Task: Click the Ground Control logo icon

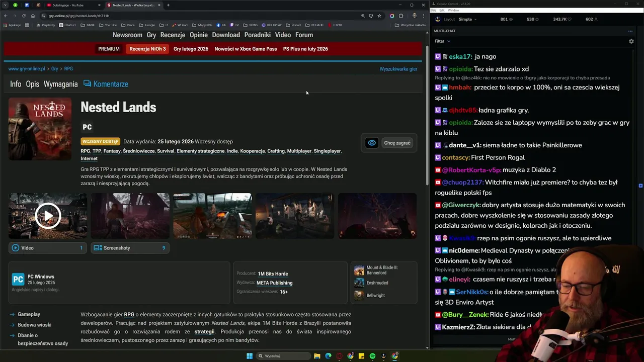Action: coord(437,19)
